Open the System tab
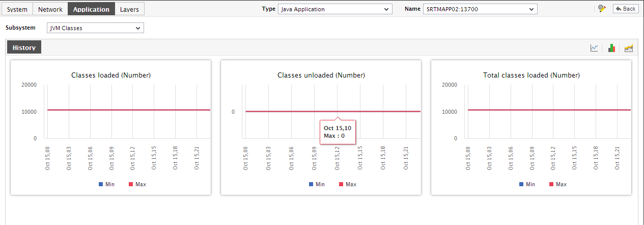 coord(17,9)
